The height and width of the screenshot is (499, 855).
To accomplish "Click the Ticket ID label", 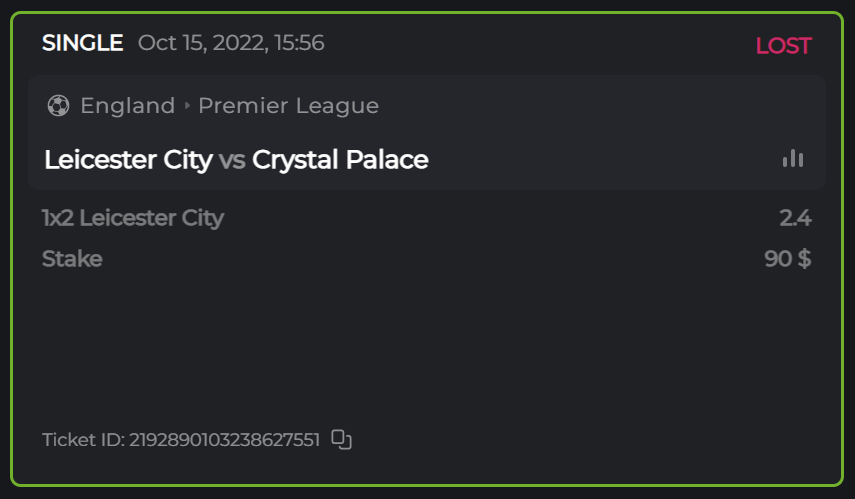I will pyautogui.click(x=83, y=439).
